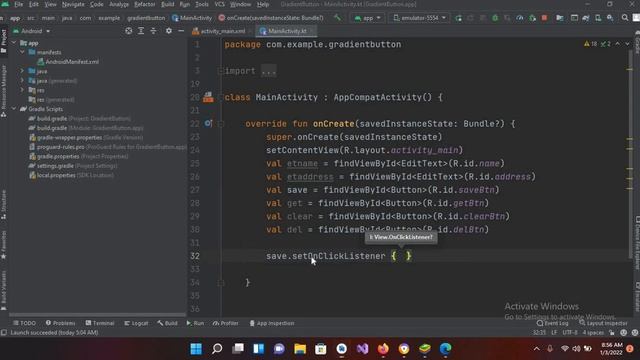Image resolution: width=640 pixels, height=360 pixels.
Task: Toggle the Build Variants side tab
Action: point(4,290)
